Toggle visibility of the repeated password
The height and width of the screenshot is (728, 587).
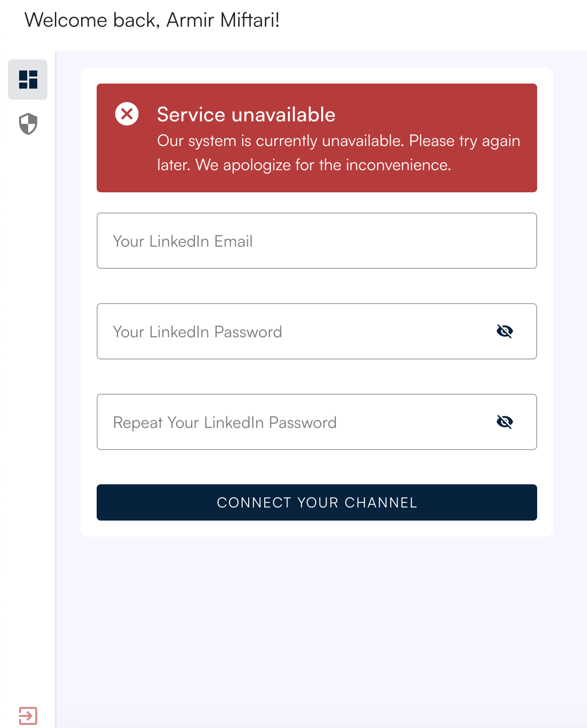coord(504,422)
